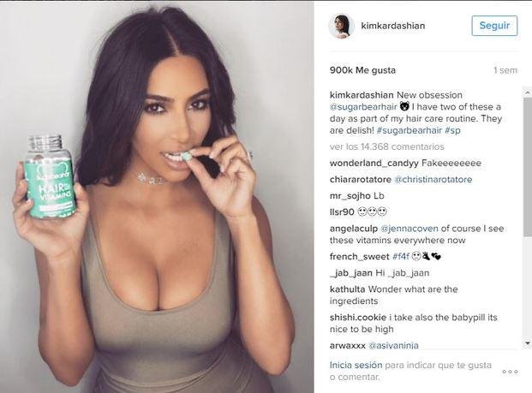532x393 pixels.
Task: Open the profile avatar thumbnail
Action: pos(341,26)
